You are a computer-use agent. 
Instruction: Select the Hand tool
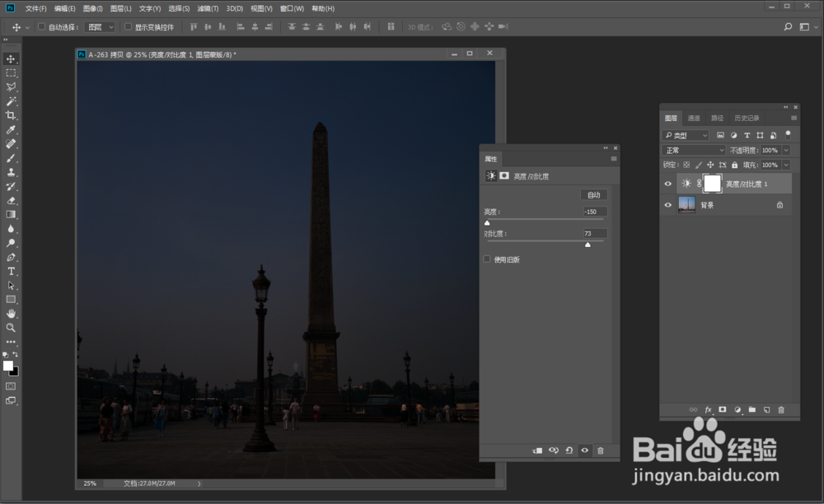tap(11, 314)
